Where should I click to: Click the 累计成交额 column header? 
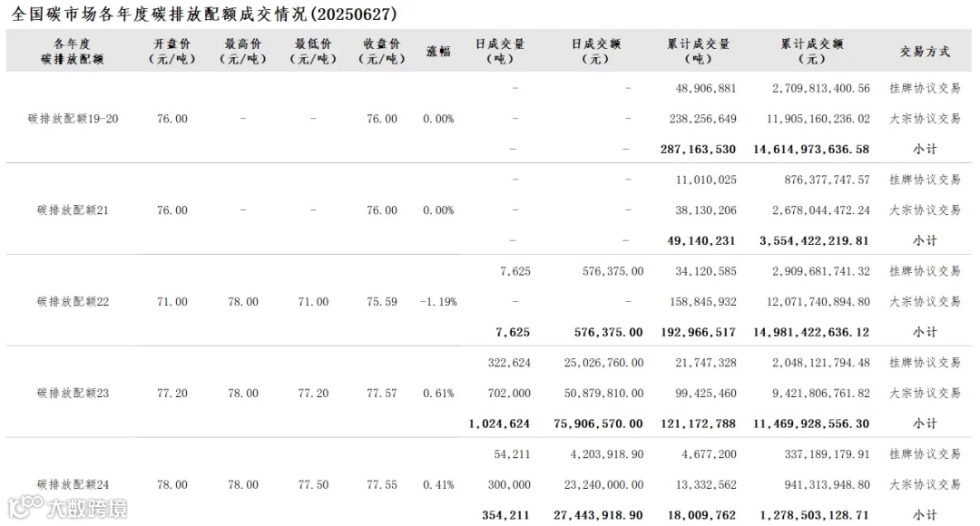(811, 51)
